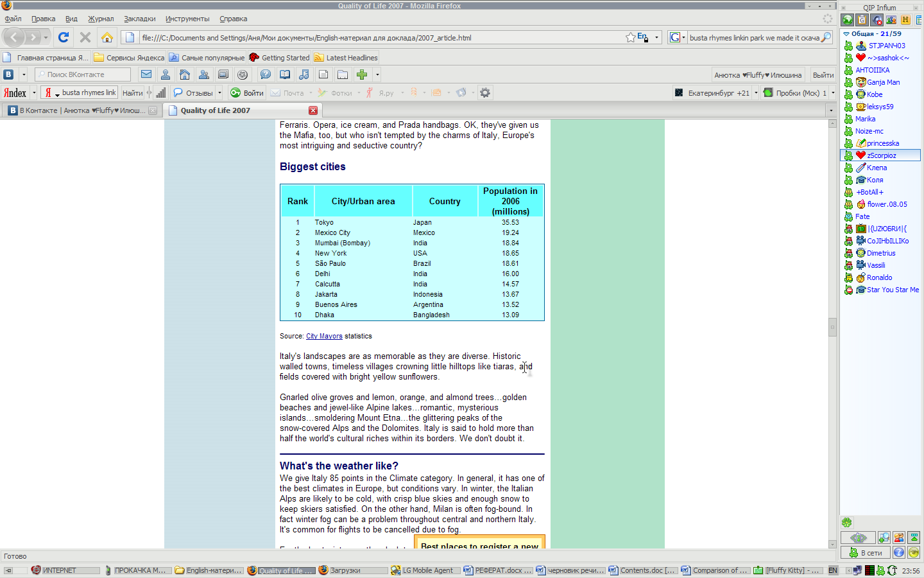Open Yandex toolbar settings gear icon

click(485, 92)
